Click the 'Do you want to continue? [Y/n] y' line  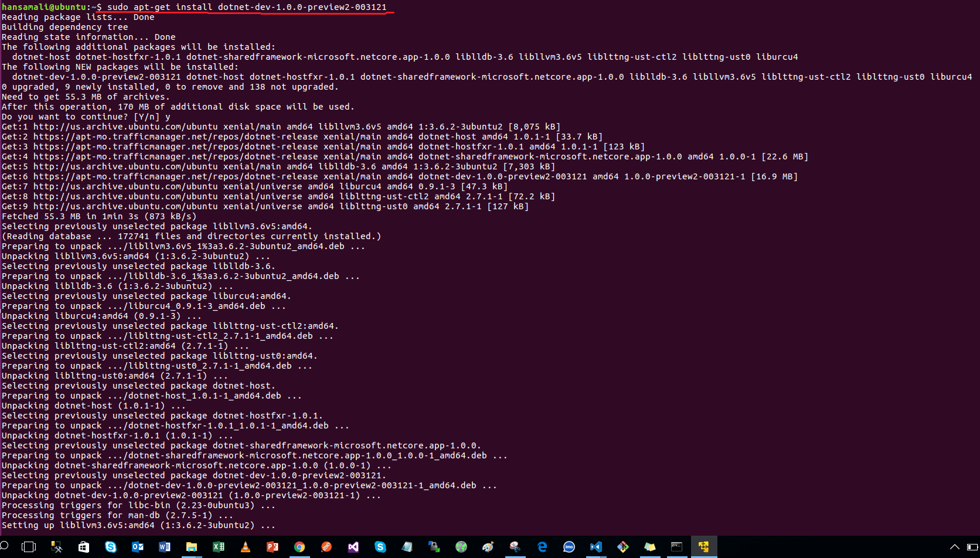[86, 117]
